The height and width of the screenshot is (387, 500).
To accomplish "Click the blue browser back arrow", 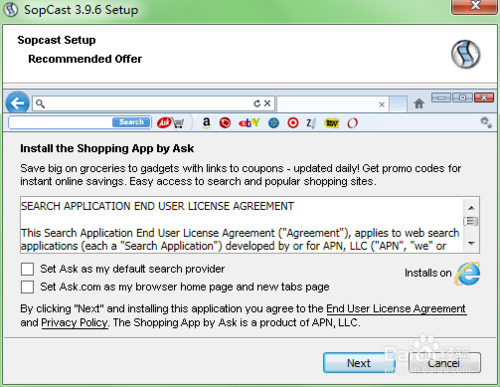I will (17, 103).
